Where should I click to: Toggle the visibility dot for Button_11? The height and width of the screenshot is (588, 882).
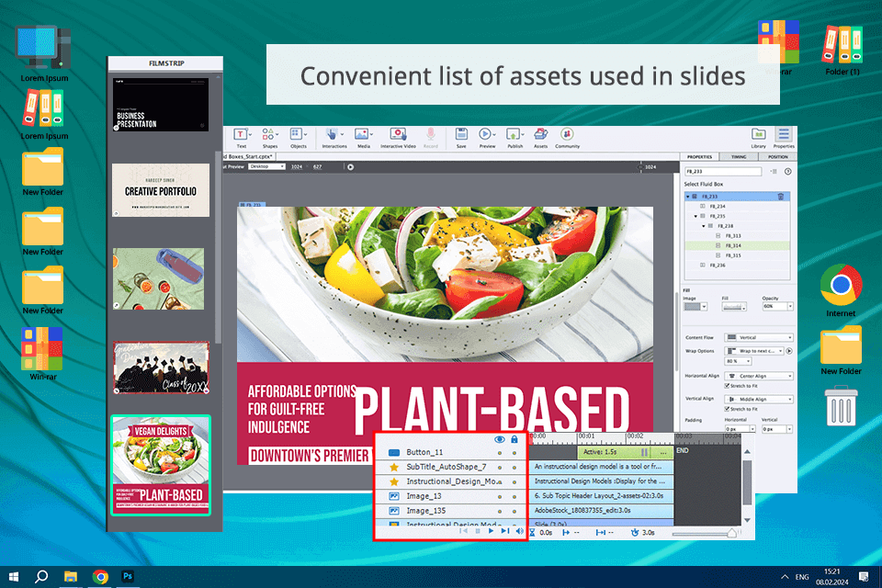500,453
